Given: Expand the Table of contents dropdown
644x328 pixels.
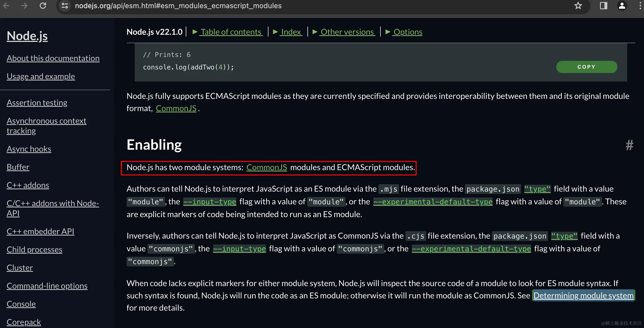Looking at the screenshot, I should click(231, 32).
